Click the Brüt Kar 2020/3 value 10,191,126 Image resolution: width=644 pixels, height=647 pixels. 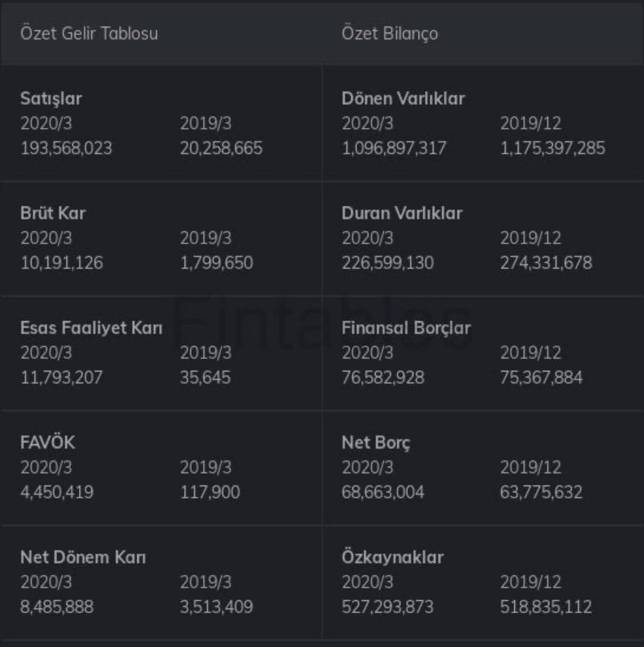61,263
